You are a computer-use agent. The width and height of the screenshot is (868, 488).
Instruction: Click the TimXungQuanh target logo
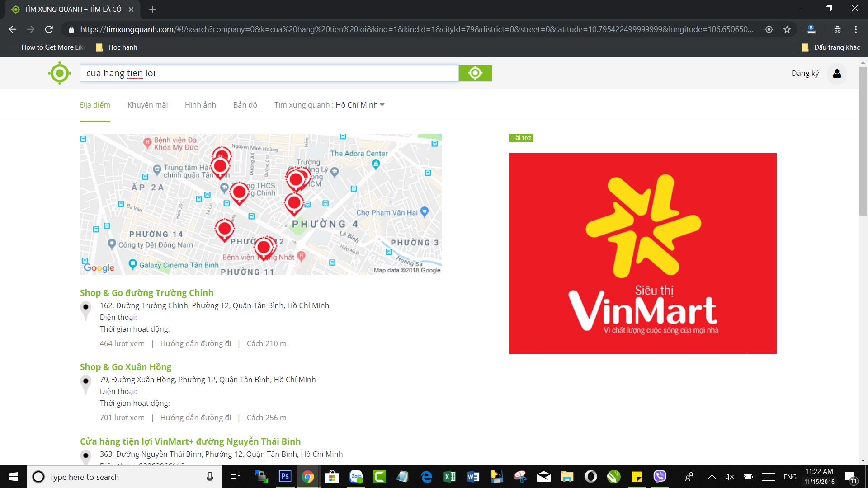tap(60, 73)
